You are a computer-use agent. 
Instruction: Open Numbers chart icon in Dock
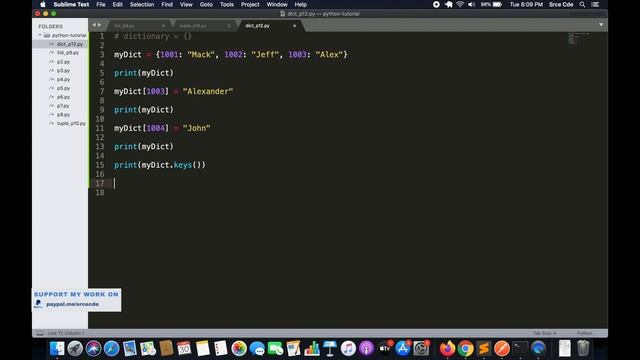311,349
